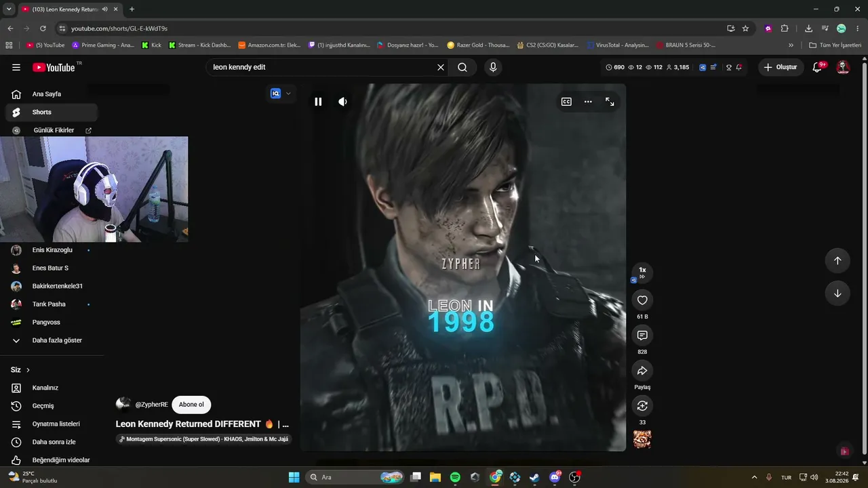Image resolution: width=868 pixels, height=488 pixels.
Task: Open the VirusTotal bookmark
Action: pyautogui.click(x=618, y=45)
